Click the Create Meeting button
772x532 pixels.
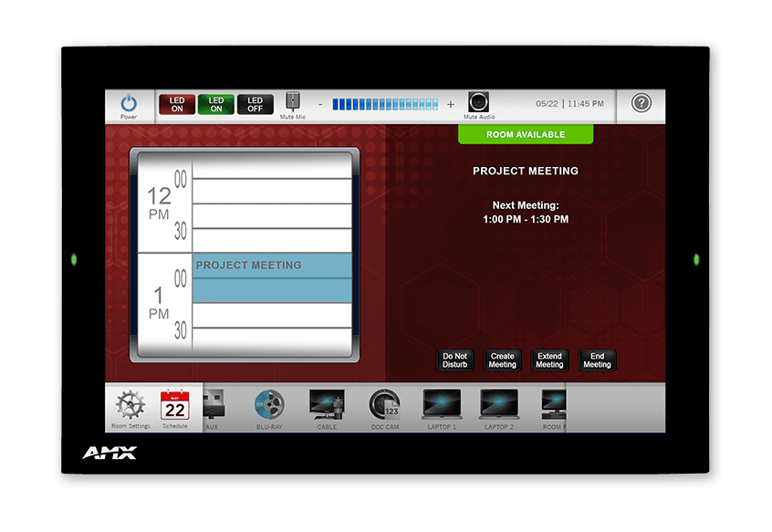502,360
